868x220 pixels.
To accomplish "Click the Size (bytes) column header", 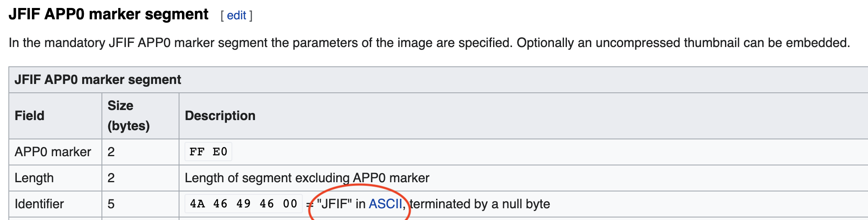I will tap(128, 116).
